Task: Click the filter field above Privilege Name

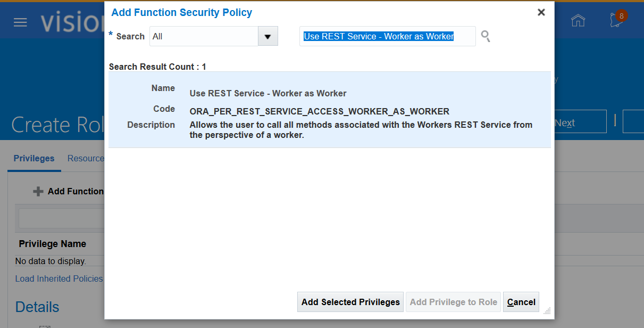Action: click(x=62, y=218)
